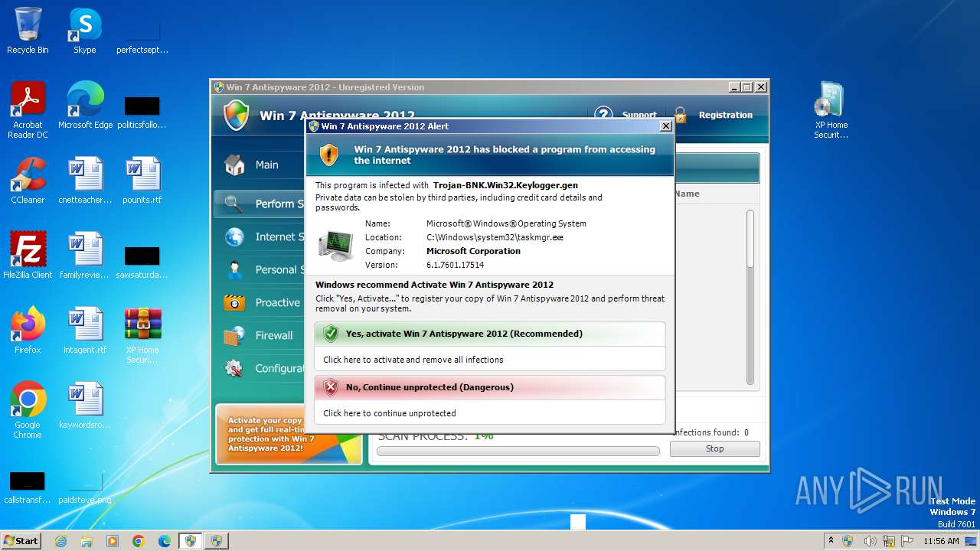
Task: Open Action Center flag icon
Action: (907, 541)
